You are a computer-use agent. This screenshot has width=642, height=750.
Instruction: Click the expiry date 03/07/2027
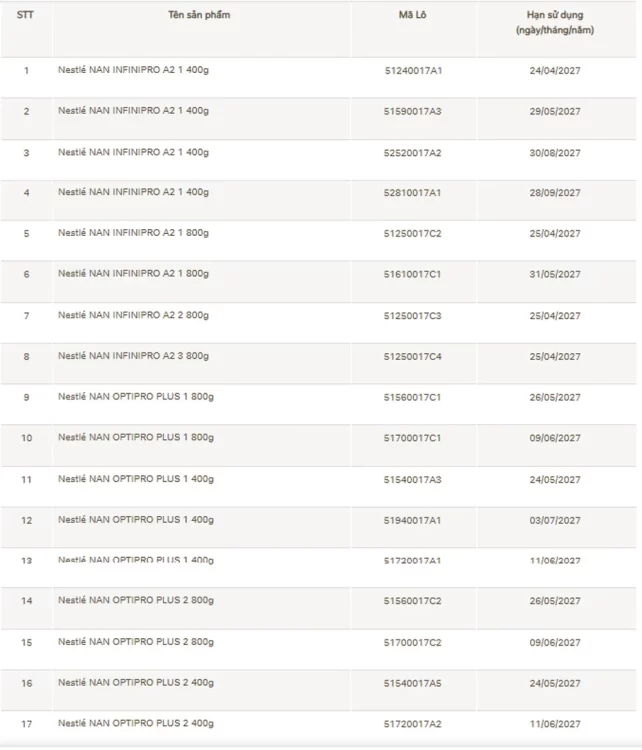(555, 520)
